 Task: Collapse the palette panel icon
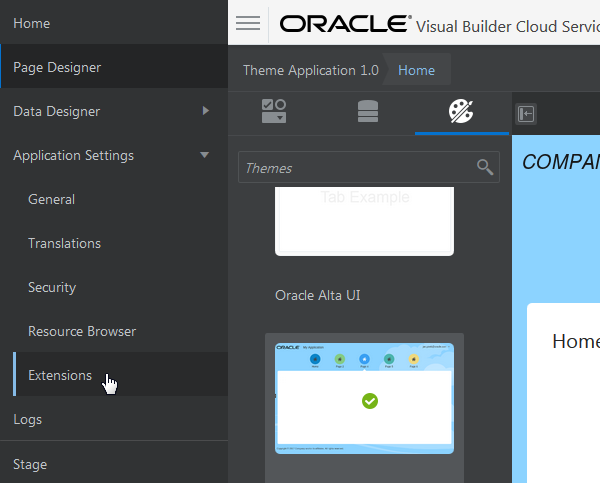point(526,114)
